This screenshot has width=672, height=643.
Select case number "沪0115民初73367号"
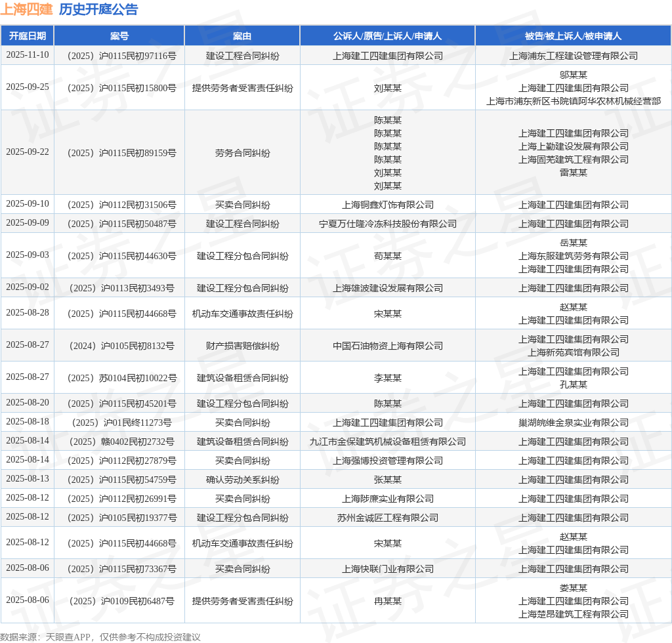[121, 569]
